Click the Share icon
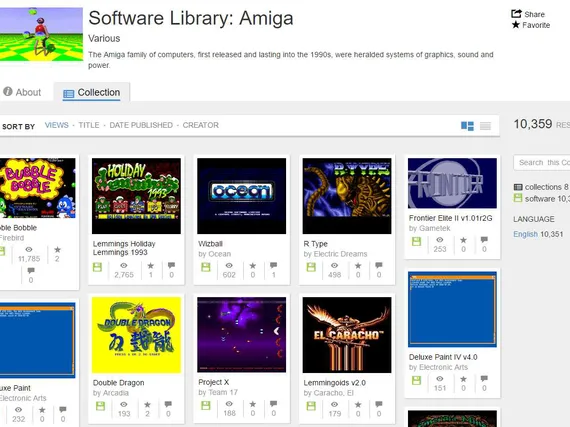This screenshot has height=427, width=570. point(516,14)
